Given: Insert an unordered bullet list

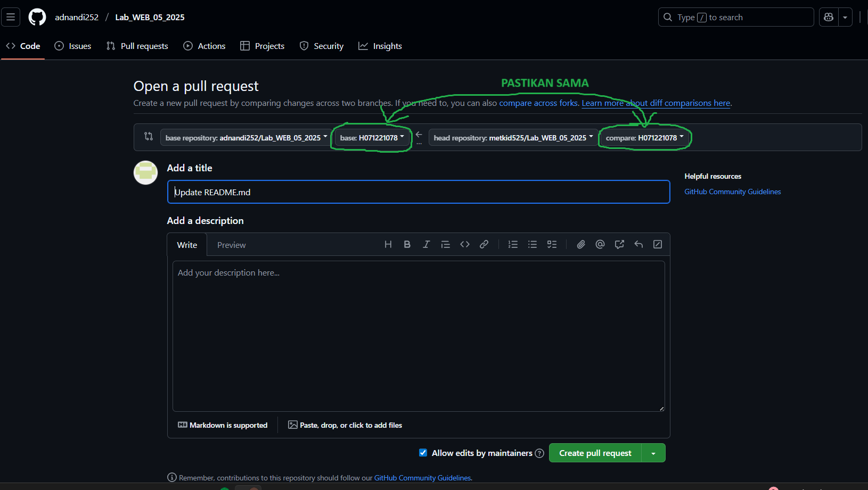Looking at the screenshot, I should click(x=533, y=244).
